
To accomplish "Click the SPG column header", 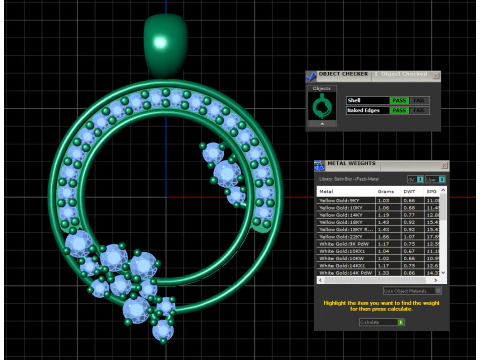I will coord(432,192).
